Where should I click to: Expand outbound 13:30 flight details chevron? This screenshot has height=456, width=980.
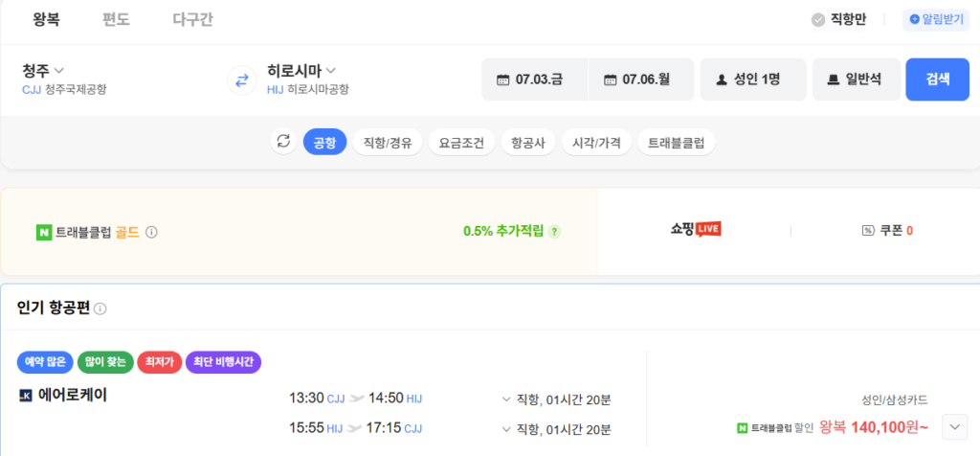(x=506, y=399)
